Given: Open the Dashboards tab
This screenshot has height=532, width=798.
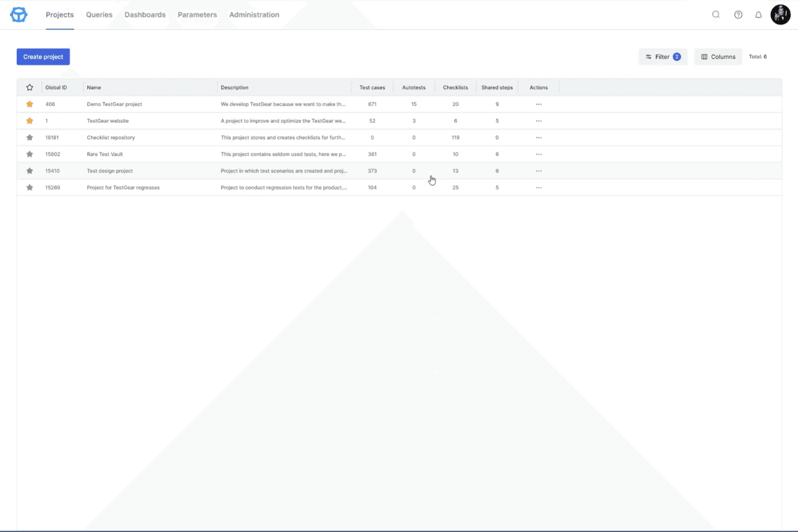Looking at the screenshot, I should tap(145, 15).
